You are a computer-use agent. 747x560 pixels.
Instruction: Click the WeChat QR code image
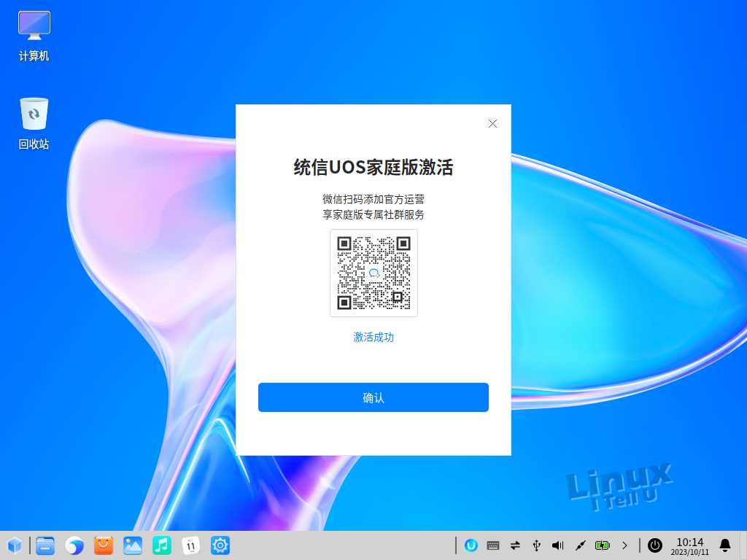tap(373, 273)
